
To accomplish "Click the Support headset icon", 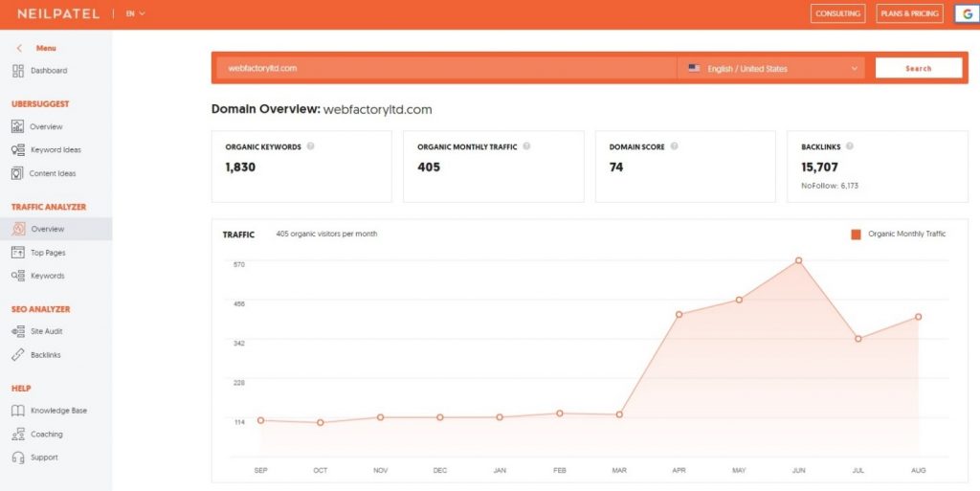I will (18, 458).
